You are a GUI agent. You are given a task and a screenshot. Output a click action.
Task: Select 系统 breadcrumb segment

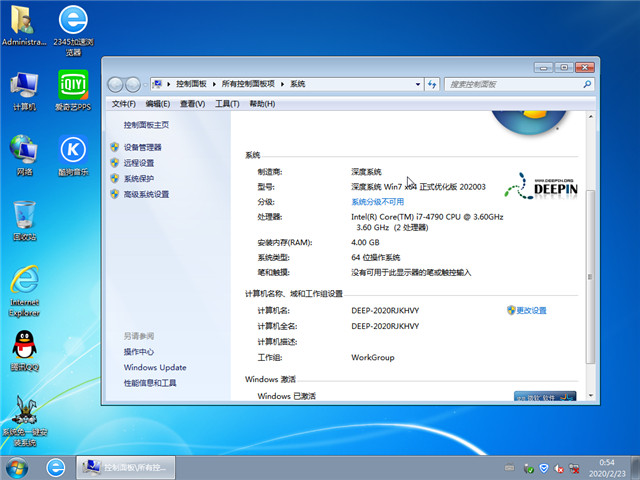click(298, 84)
